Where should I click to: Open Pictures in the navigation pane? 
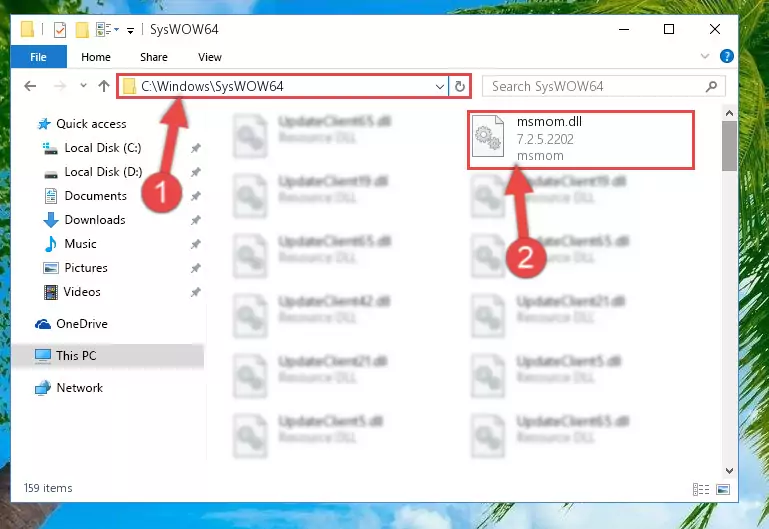coord(86,268)
